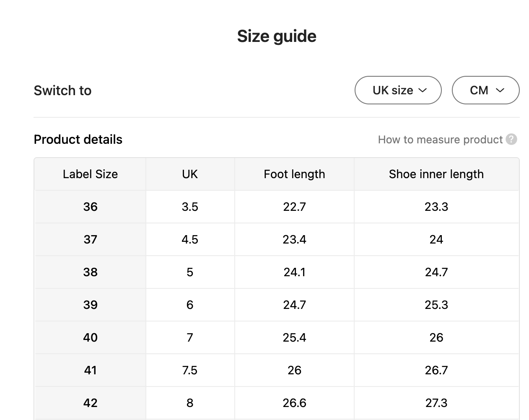The width and height of the screenshot is (529, 420).
Task: Select the label size 39 row
Action: tap(90, 305)
